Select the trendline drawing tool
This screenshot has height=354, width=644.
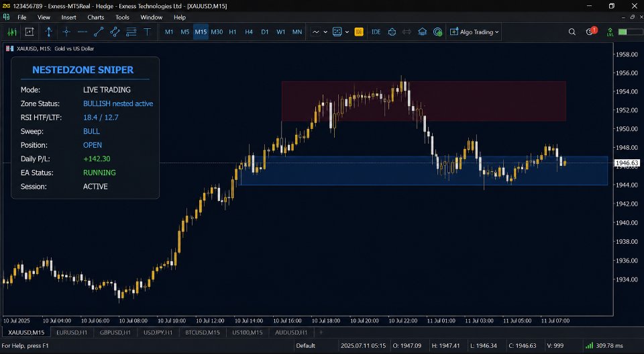(x=99, y=32)
